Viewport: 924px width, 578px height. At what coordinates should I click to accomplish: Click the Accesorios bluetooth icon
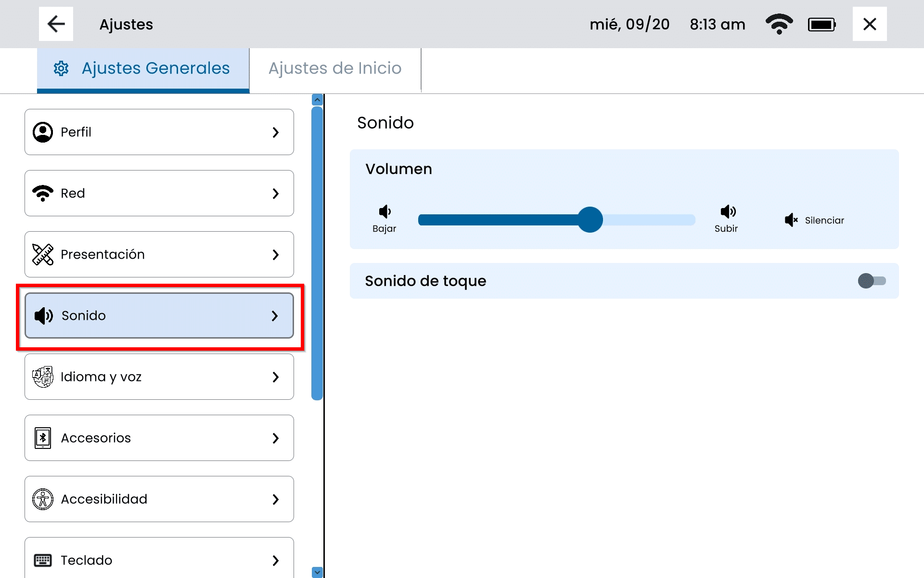[x=43, y=438]
